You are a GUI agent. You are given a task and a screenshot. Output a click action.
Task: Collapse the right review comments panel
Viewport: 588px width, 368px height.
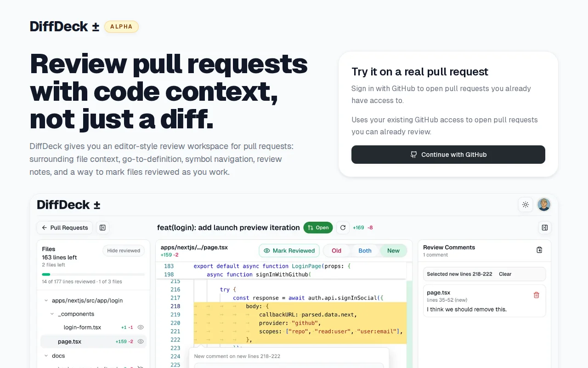tap(545, 228)
